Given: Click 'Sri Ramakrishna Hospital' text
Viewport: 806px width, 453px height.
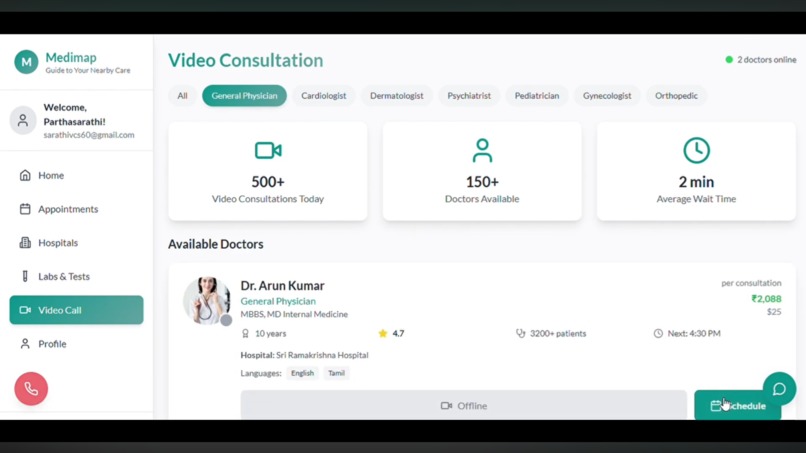Looking at the screenshot, I should 322,355.
